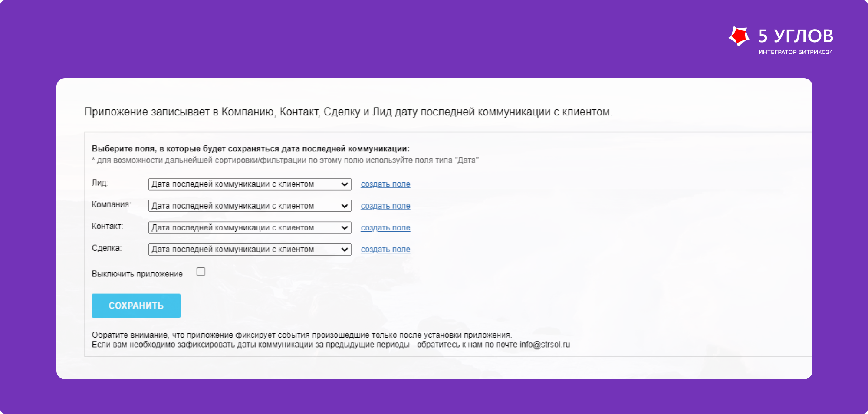Click the heading 'Приложение записывает в Компанию'
This screenshot has height=414, width=868.
pyautogui.click(x=348, y=112)
